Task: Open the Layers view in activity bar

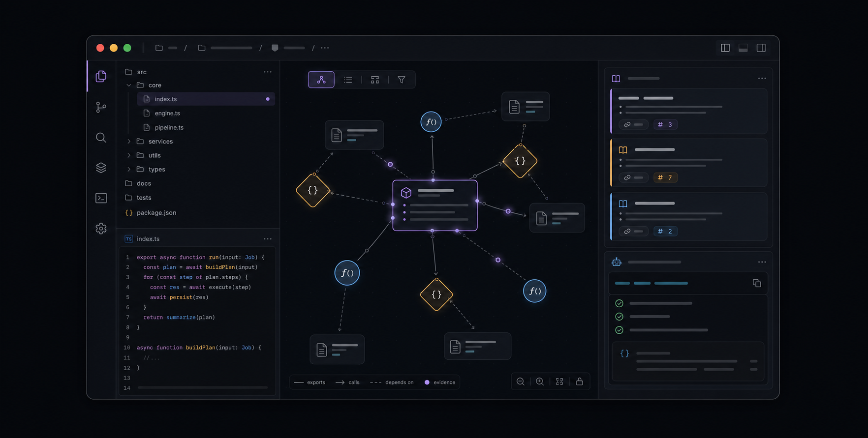Action: tap(101, 168)
